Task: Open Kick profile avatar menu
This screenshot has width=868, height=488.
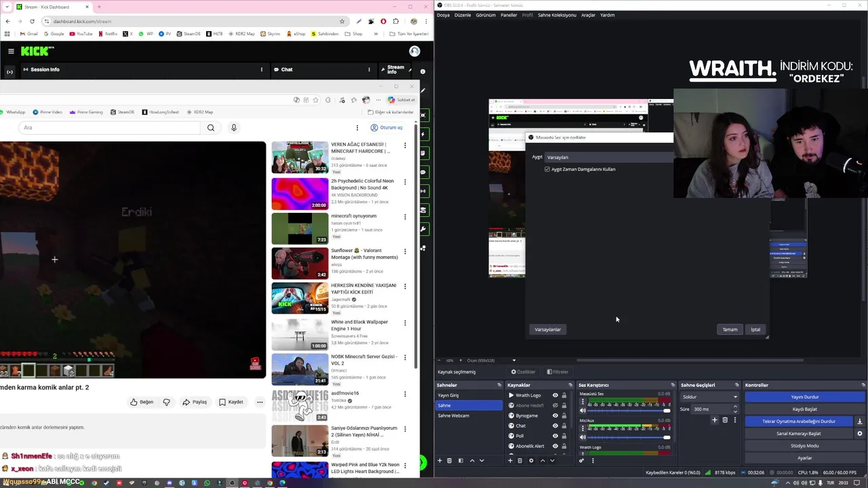Action: coord(414,51)
